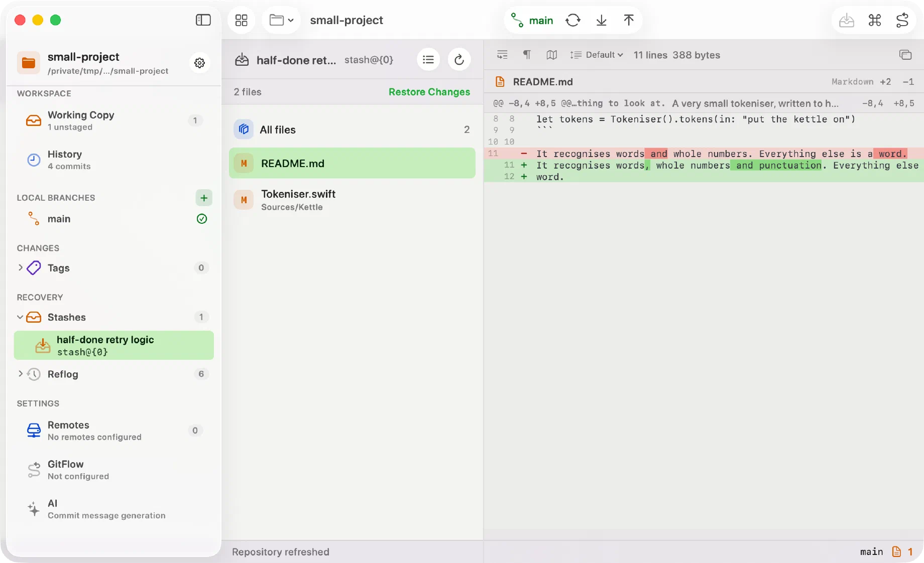This screenshot has height=563, width=924.
Task: Select README.md in file list
Action: pos(352,163)
